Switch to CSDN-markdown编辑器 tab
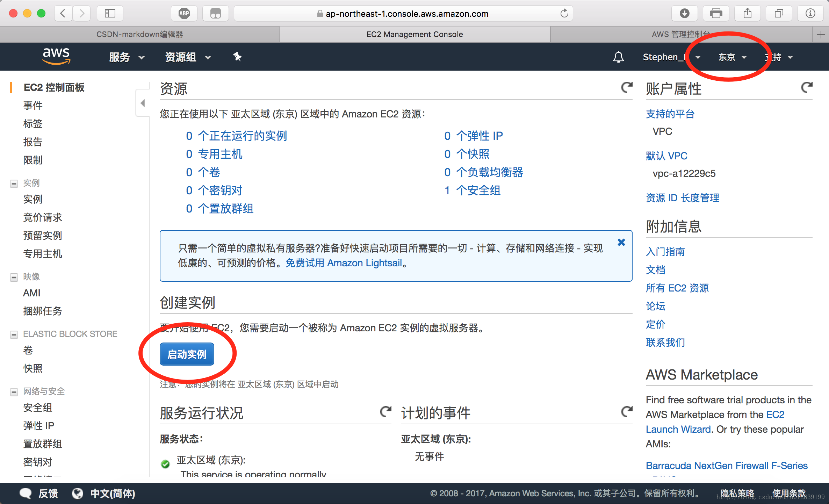 [139, 34]
